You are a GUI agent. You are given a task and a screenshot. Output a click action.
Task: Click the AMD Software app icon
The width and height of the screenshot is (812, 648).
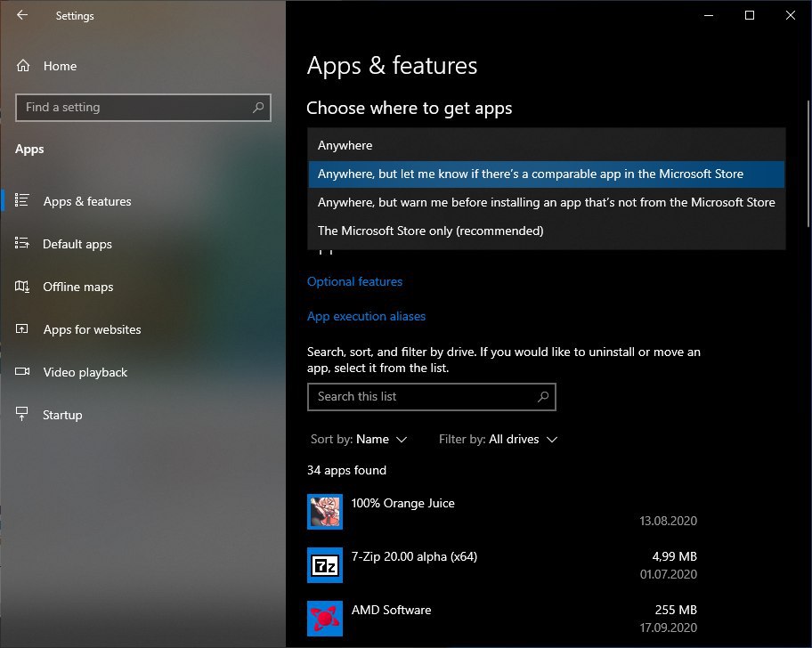[x=325, y=619]
